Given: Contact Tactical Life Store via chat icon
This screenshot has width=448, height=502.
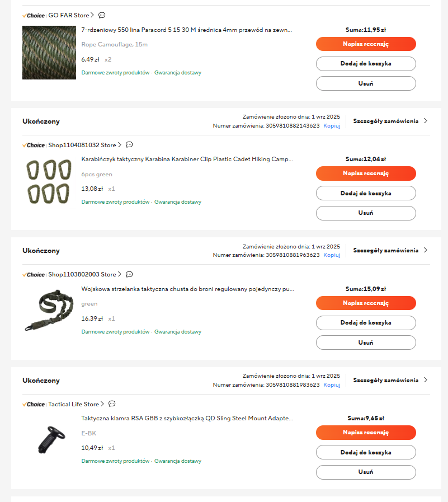Looking at the screenshot, I should click(x=112, y=404).
